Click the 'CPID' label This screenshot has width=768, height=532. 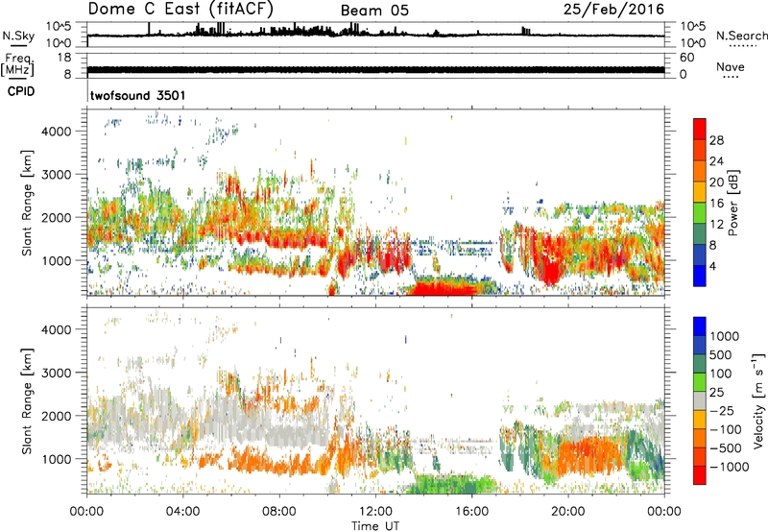tap(21, 91)
